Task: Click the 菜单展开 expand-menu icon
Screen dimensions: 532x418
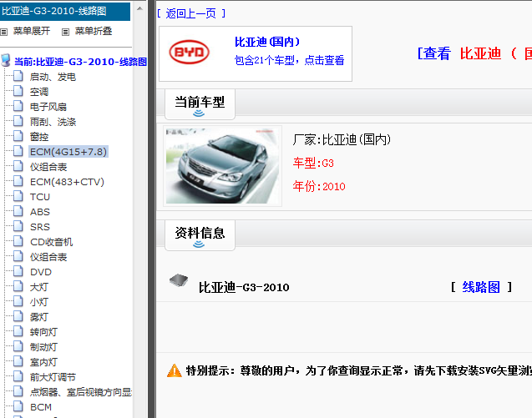Action: [3, 33]
